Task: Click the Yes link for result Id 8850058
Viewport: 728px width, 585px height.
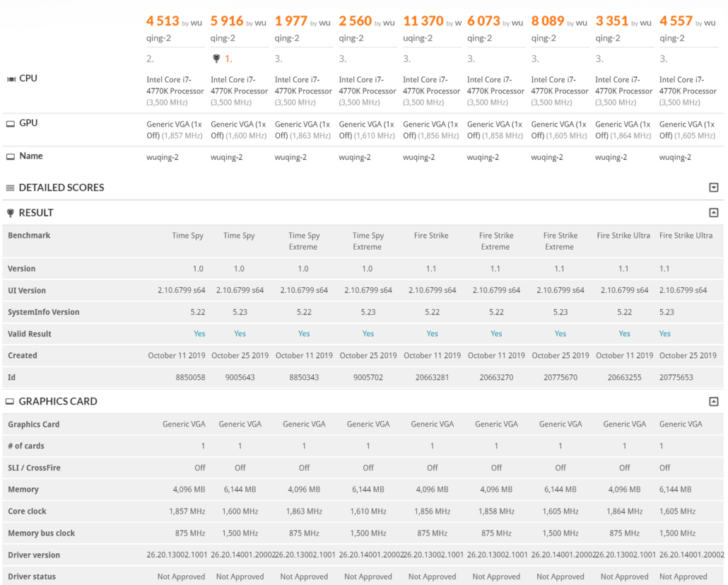Action: [199, 334]
